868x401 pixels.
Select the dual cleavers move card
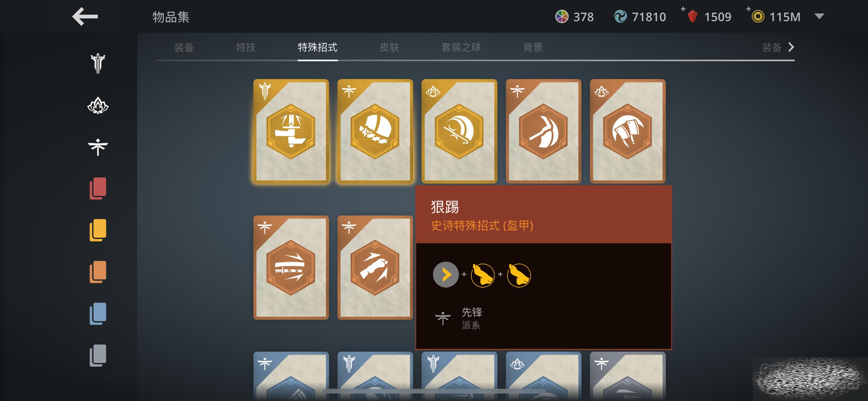[627, 131]
